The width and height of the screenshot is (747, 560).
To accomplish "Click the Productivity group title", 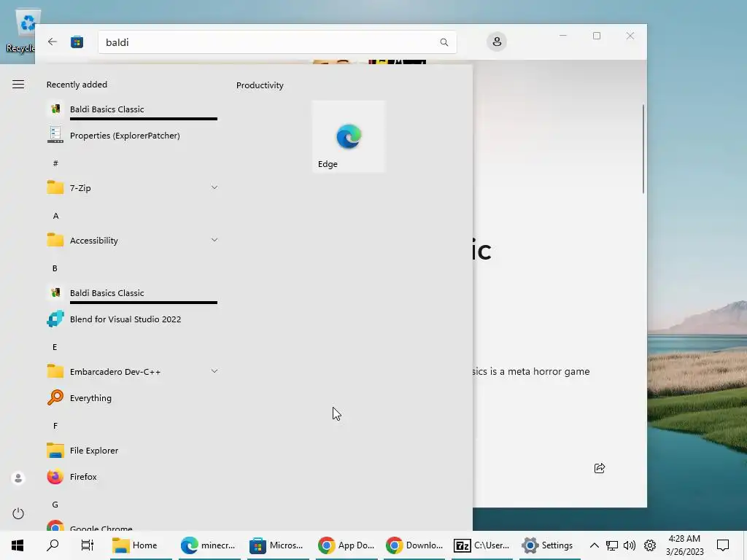I will 260,85.
